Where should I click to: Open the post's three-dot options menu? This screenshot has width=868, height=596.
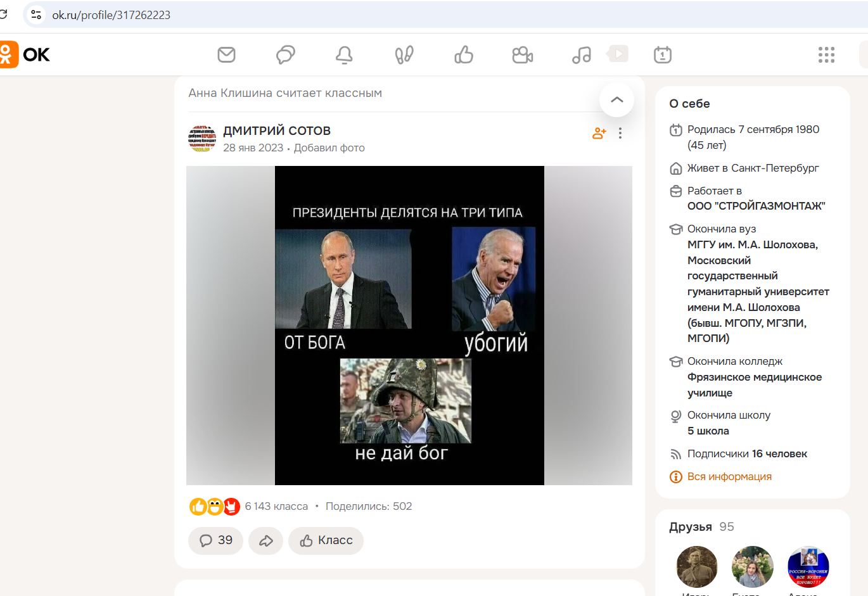[x=620, y=133]
